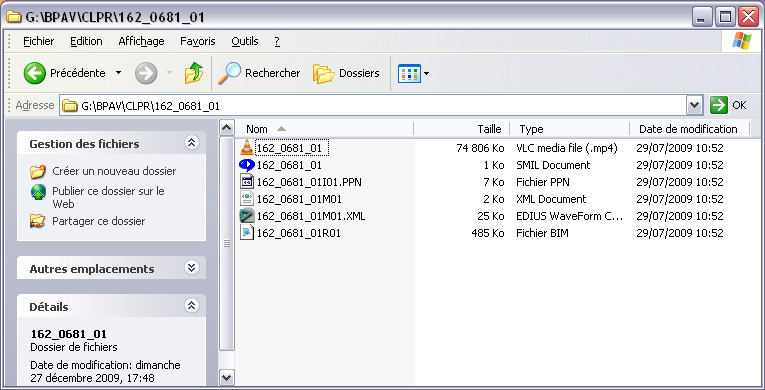Image resolution: width=765 pixels, height=390 pixels.
Task: Click the VLC cone icon of 162_0681_01
Action: coord(247,147)
